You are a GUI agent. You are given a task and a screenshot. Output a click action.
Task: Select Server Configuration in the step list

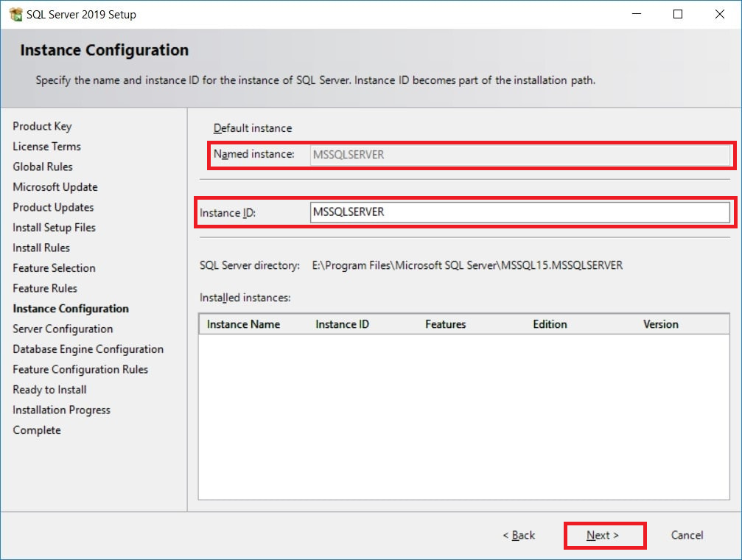63,329
